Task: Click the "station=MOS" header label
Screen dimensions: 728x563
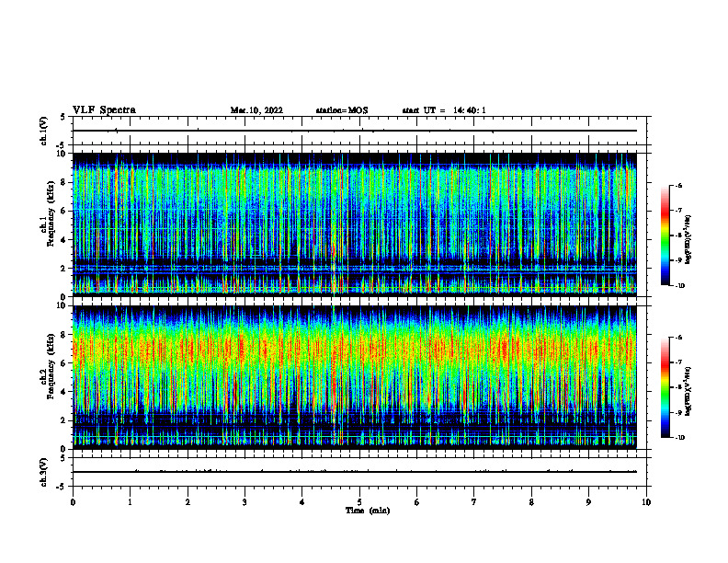Action: tap(342, 110)
